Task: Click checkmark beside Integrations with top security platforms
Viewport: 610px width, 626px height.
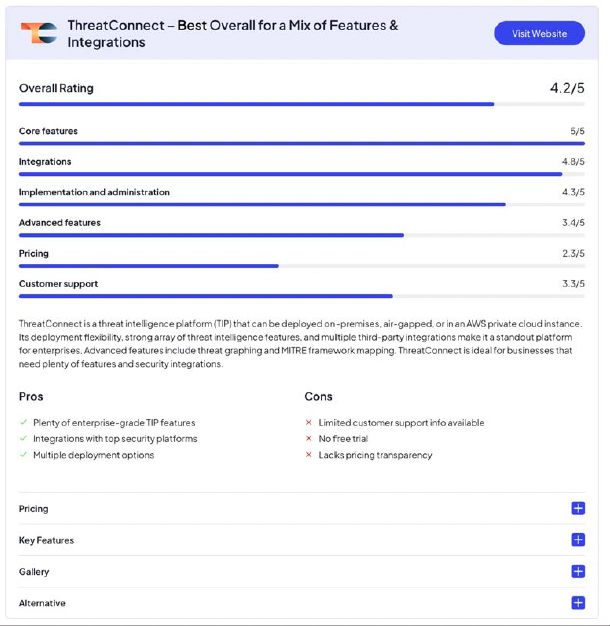Action: [24, 439]
